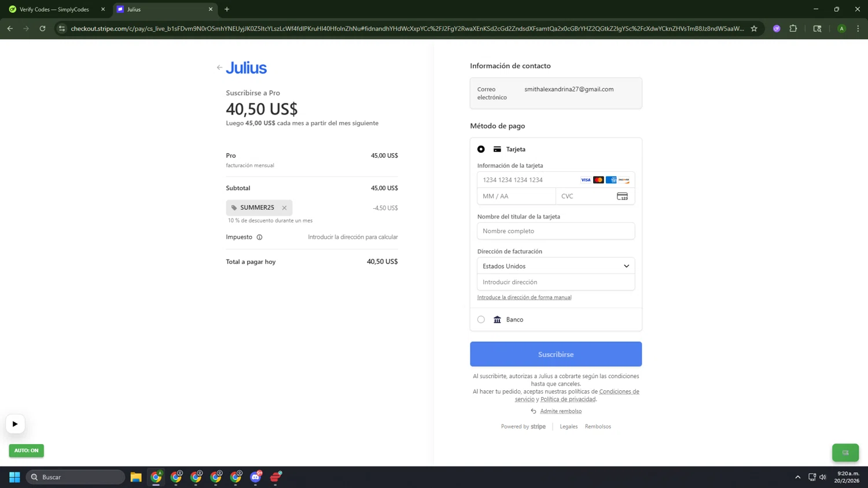
Task: Click the Julius logo
Action: coord(246,68)
